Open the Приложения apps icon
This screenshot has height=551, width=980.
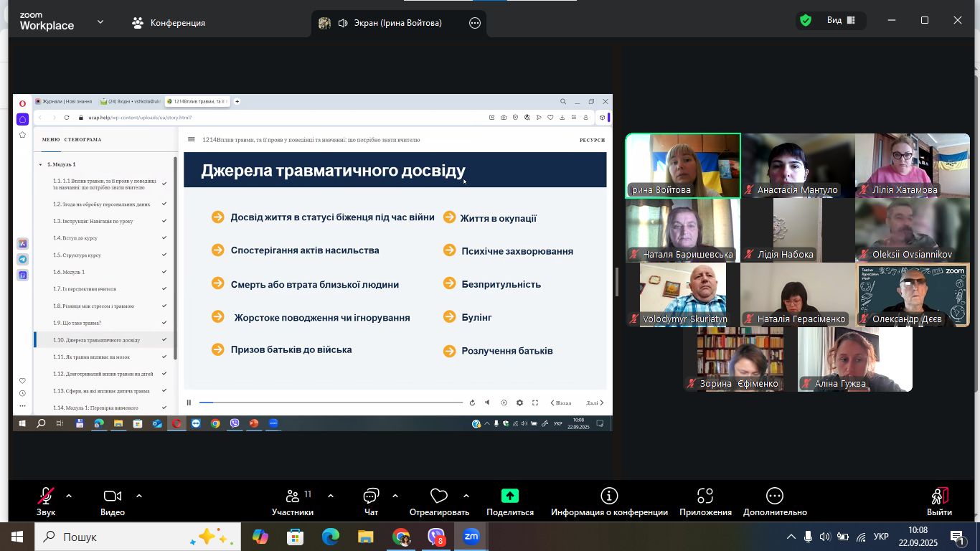pyautogui.click(x=705, y=496)
